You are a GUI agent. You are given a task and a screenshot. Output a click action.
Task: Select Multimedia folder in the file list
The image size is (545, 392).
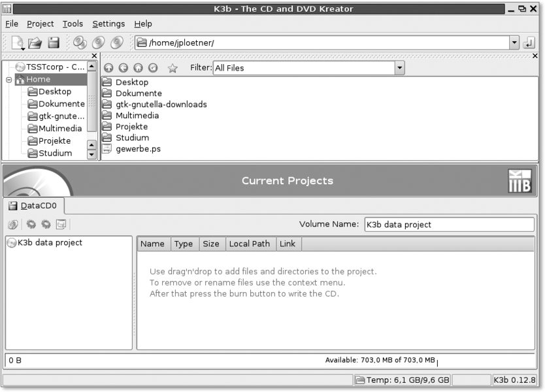[137, 116]
